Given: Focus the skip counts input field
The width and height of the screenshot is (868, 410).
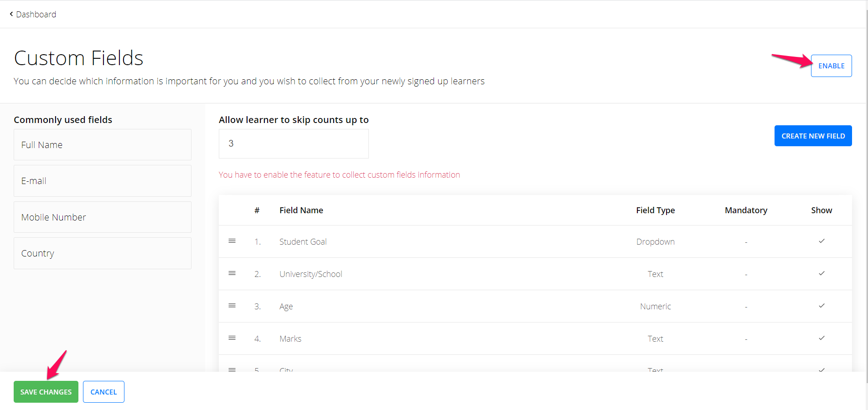Looking at the screenshot, I should [294, 143].
